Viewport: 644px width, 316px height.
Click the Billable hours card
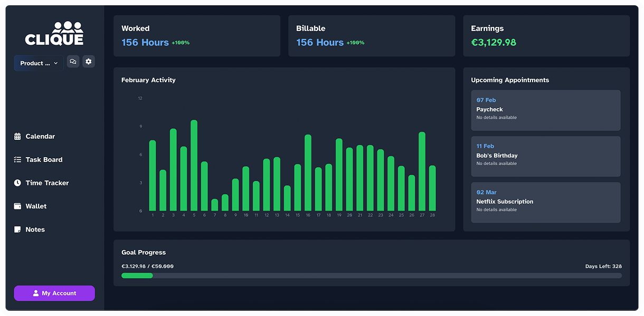click(371, 36)
